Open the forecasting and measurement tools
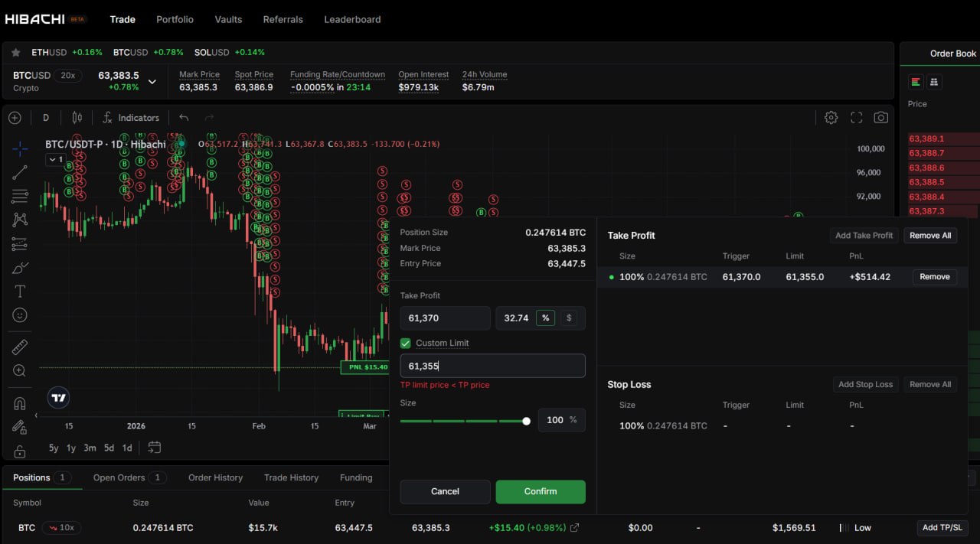The height and width of the screenshot is (544, 980). point(20,244)
